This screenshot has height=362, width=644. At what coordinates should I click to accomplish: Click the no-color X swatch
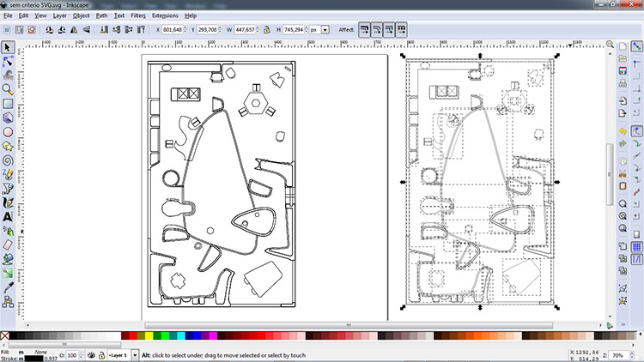[4, 335]
